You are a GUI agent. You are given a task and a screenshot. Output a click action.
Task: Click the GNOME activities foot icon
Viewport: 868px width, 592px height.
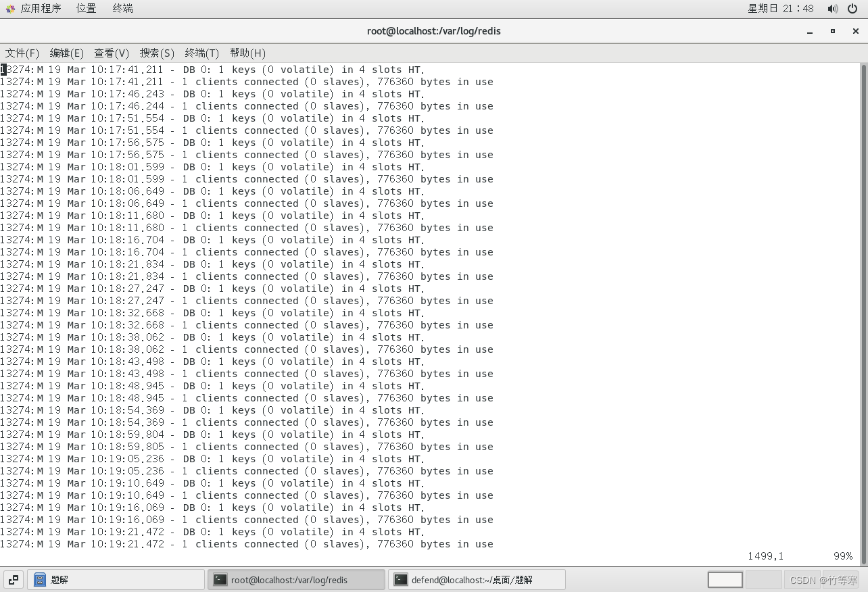[x=10, y=9]
